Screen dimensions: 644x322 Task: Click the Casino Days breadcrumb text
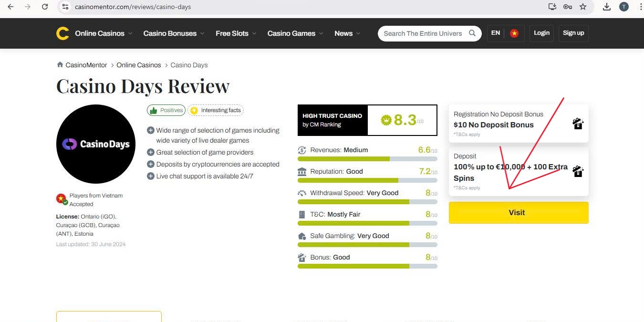(189, 65)
